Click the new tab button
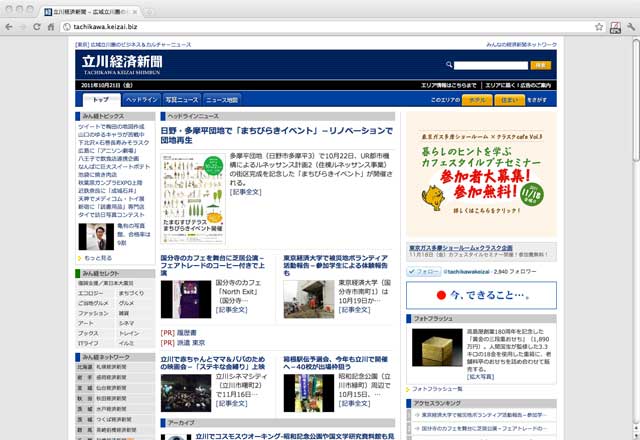 pos(148,12)
